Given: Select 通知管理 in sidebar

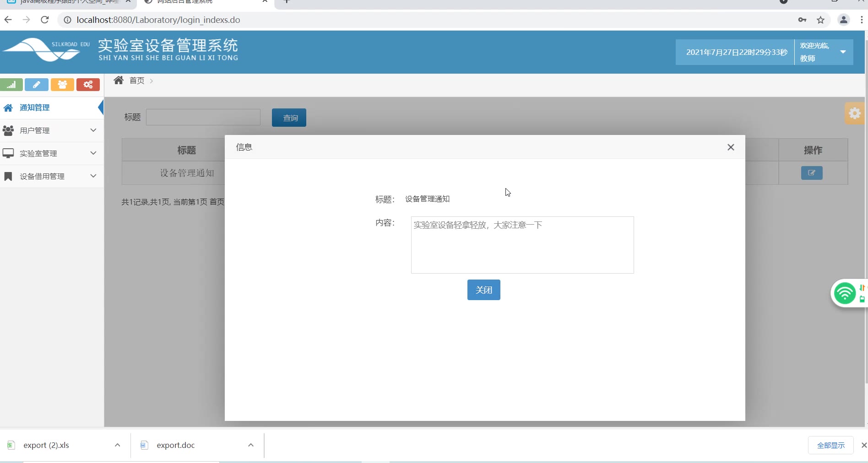Looking at the screenshot, I should point(52,108).
